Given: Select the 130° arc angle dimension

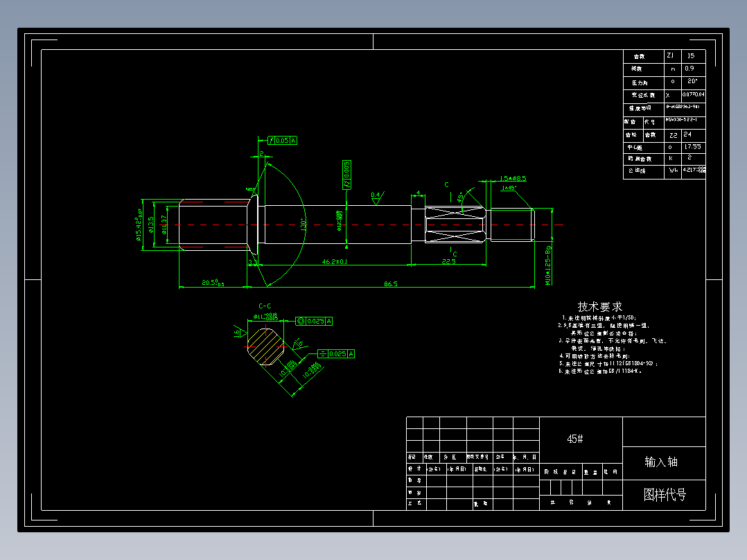Looking at the screenshot, I should (x=303, y=224).
